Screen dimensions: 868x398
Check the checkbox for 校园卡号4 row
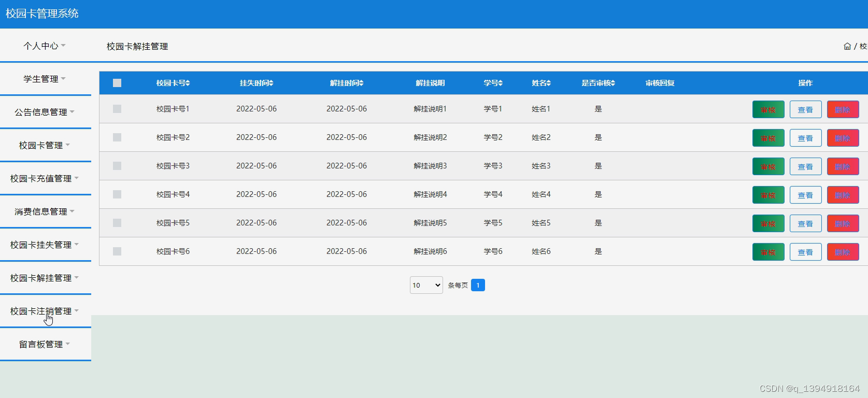point(117,194)
